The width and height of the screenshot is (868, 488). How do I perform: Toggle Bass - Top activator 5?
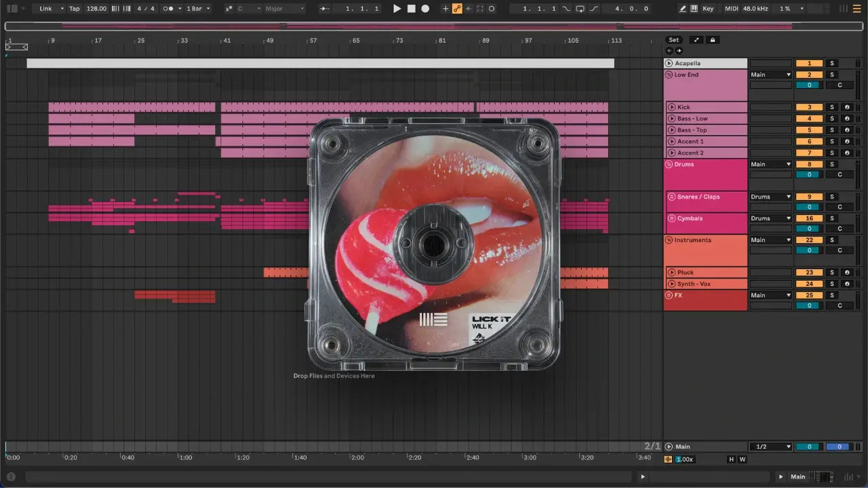pyautogui.click(x=809, y=130)
